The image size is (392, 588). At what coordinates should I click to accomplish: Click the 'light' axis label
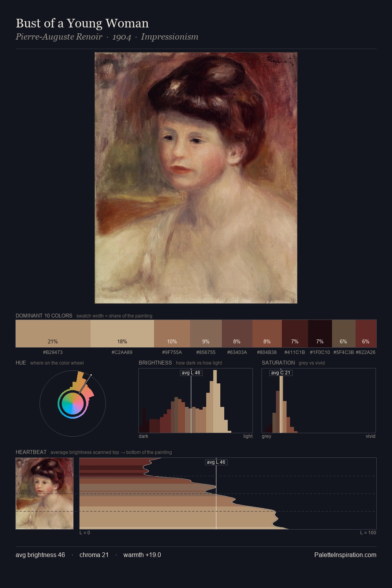pos(248,436)
